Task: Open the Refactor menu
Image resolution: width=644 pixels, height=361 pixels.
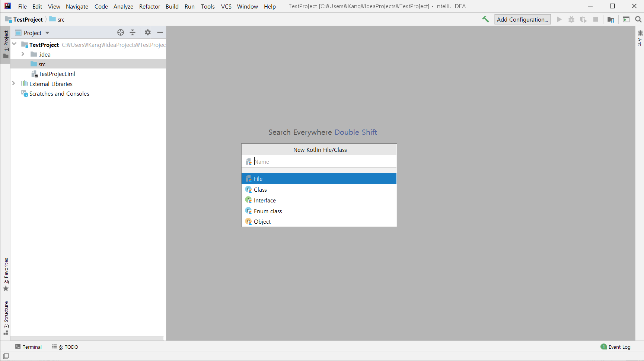Action: tap(150, 6)
